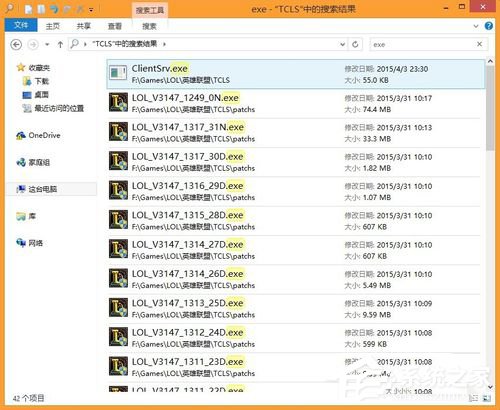Open the 文件 menu tab
The height and width of the screenshot is (410, 500).
21,25
